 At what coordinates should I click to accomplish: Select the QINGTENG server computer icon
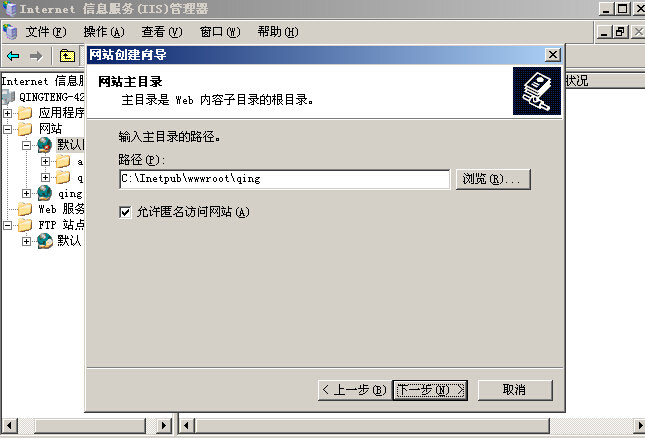point(8,97)
